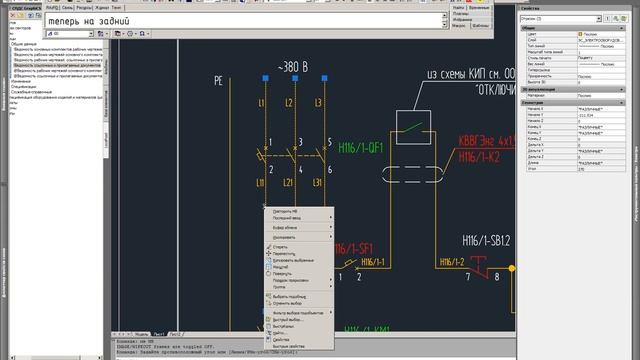Image resolution: width=640 pixels, height=360 pixels.
Task: Expand Группа submenu
Action: click(x=299, y=287)
